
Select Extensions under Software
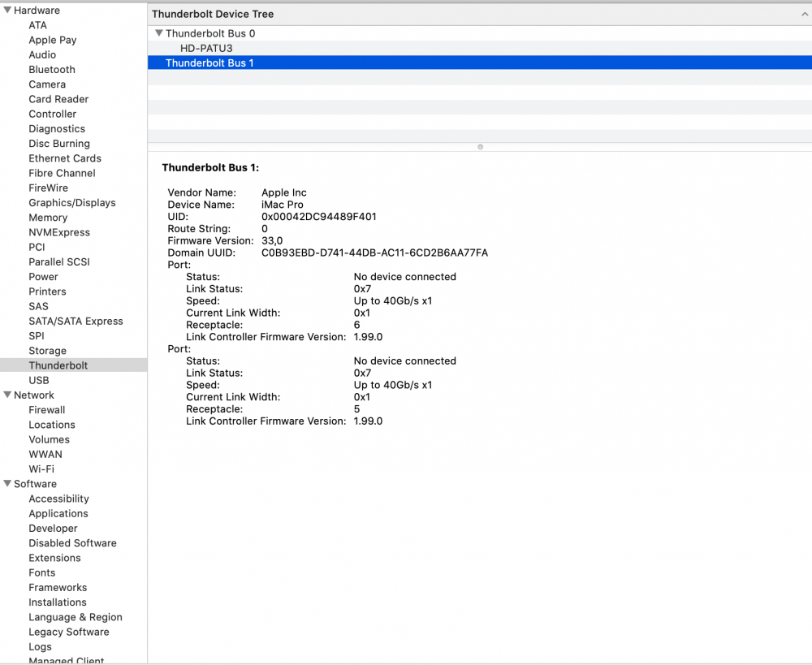click(x=54, y=558)
